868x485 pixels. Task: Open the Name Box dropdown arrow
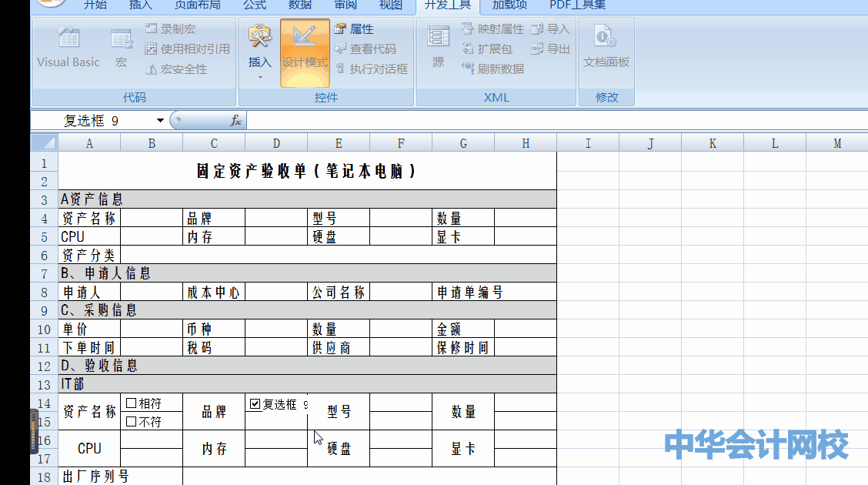[160, 121]
